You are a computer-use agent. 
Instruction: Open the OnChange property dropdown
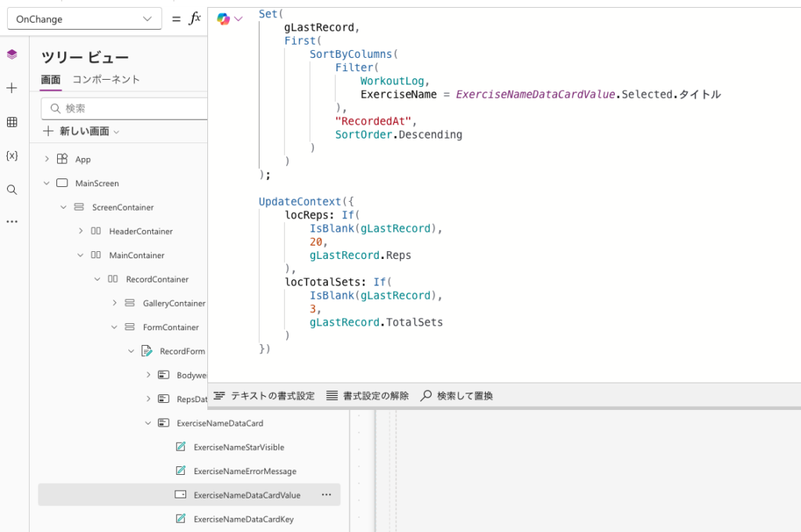click(84, 19)
